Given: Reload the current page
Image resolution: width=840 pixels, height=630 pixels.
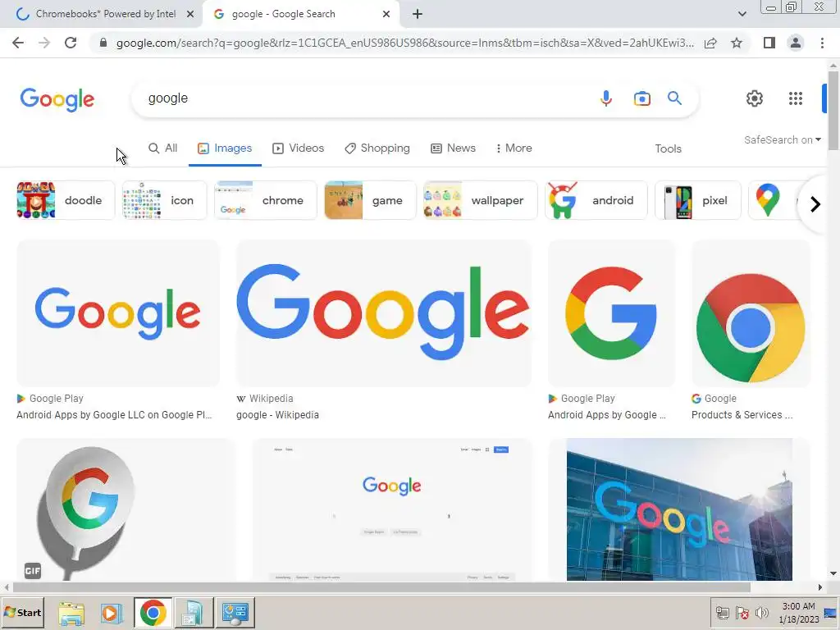Looking at the screenshot, I should click(x=71, y=43).
